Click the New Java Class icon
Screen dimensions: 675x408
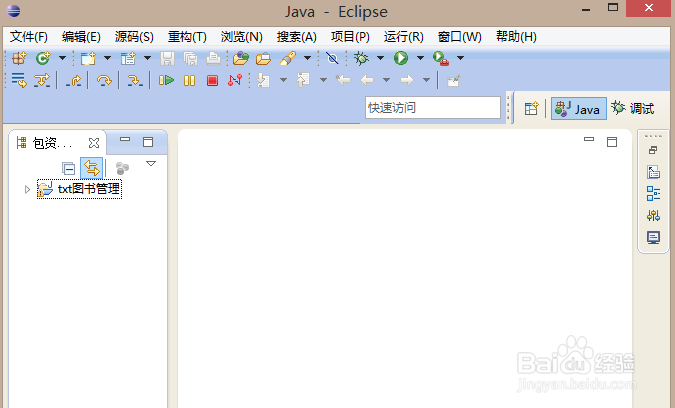[x=43, y=58]
